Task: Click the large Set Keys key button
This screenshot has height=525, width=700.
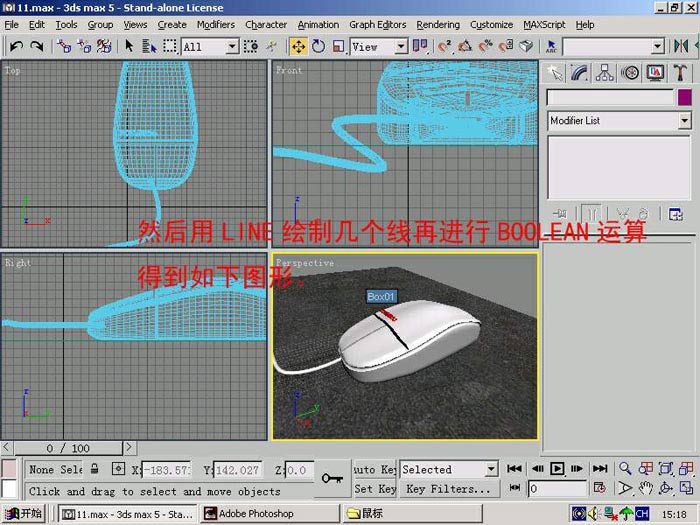Action: click(332, 479)
